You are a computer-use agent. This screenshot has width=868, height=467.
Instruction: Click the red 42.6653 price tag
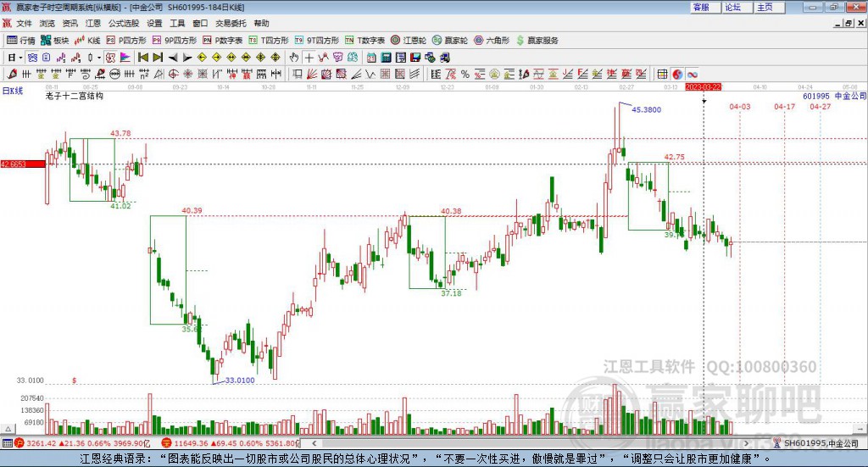pyautogui.click(x=23, y=164)
